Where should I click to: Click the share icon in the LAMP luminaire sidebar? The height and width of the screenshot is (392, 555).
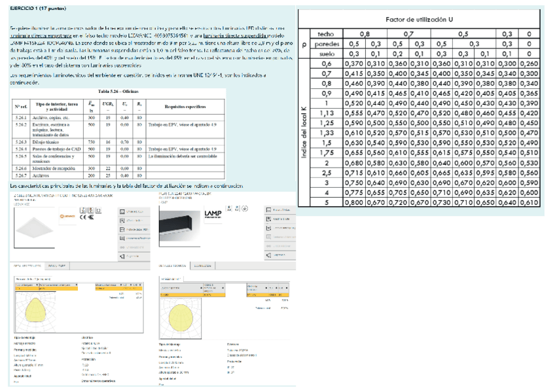[268, 254]
